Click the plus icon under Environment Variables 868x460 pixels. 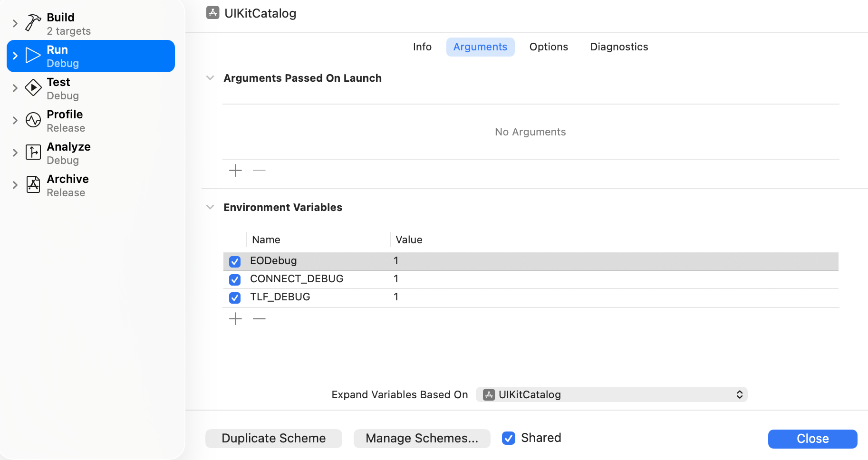235,318
